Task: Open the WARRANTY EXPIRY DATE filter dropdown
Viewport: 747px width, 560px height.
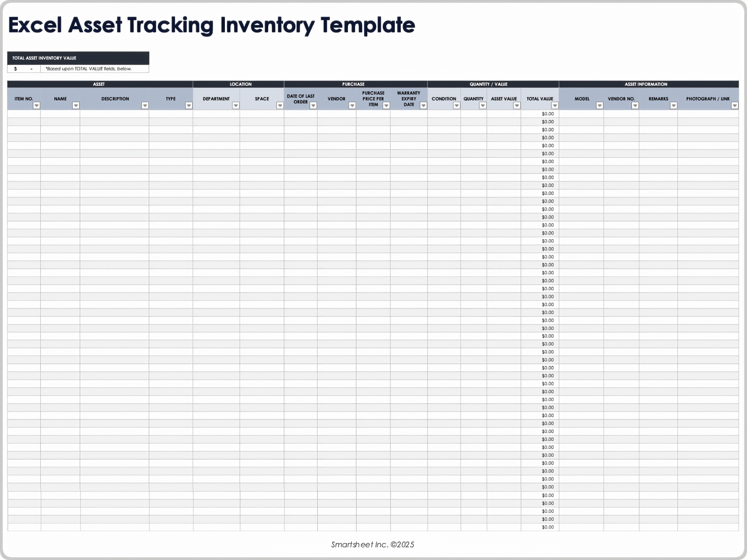Action: click(424, 105)
